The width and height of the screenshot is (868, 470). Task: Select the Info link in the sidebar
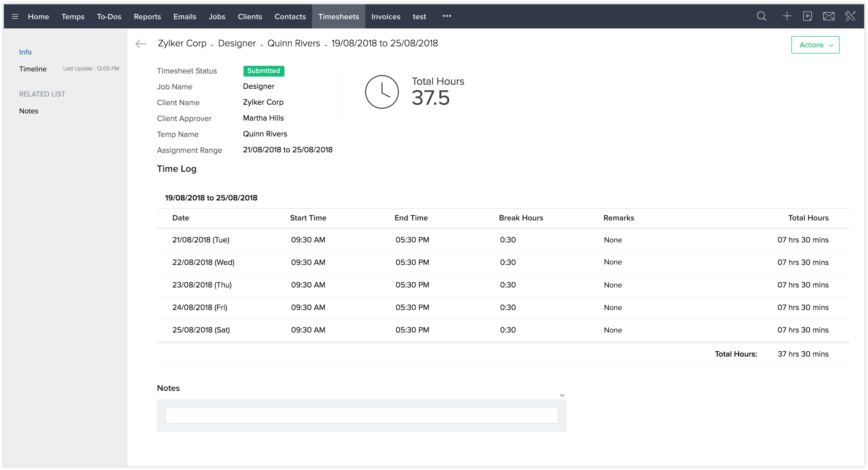(25, 52)
